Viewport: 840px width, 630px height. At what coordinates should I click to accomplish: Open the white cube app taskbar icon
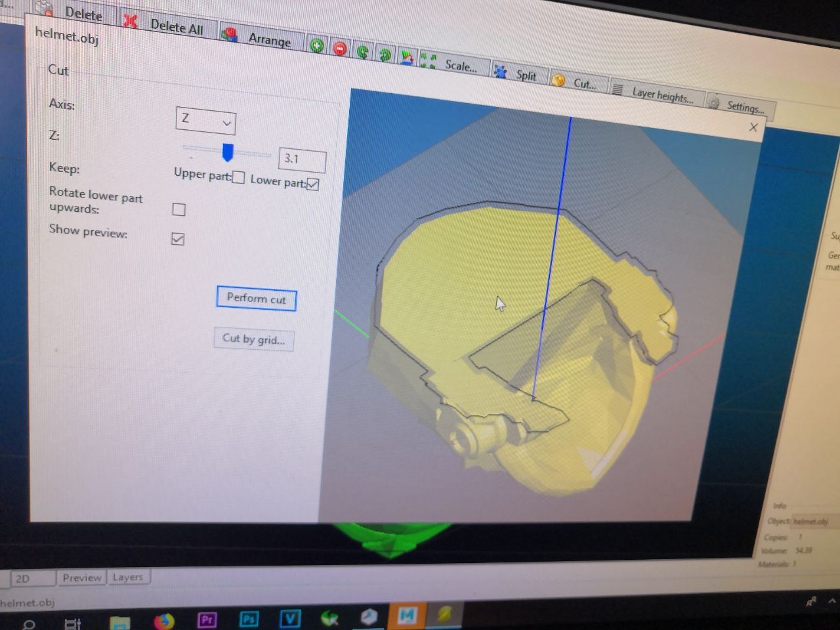pos(369,616)
